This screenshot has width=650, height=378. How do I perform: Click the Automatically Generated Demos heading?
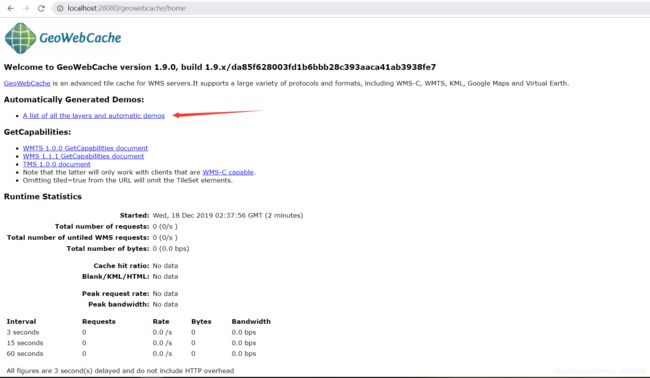(x=74, y=99)
